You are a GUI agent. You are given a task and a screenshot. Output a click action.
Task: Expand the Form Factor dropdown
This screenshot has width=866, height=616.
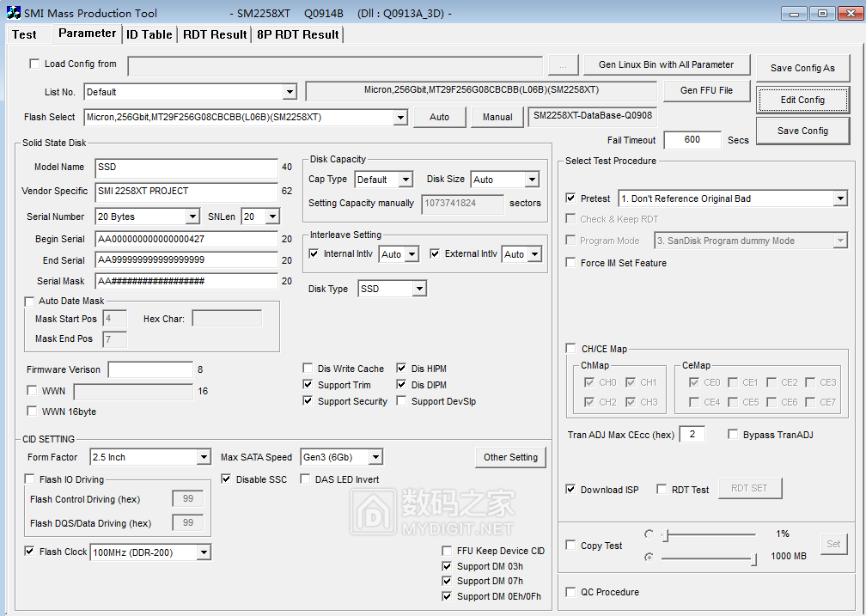tap(203, 457)
